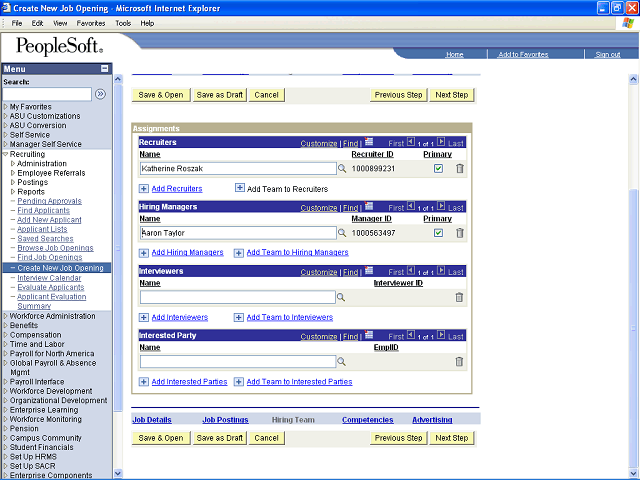
Task: Click plus icon beside Add Team to Interviewers
Action: click(239, 318)
